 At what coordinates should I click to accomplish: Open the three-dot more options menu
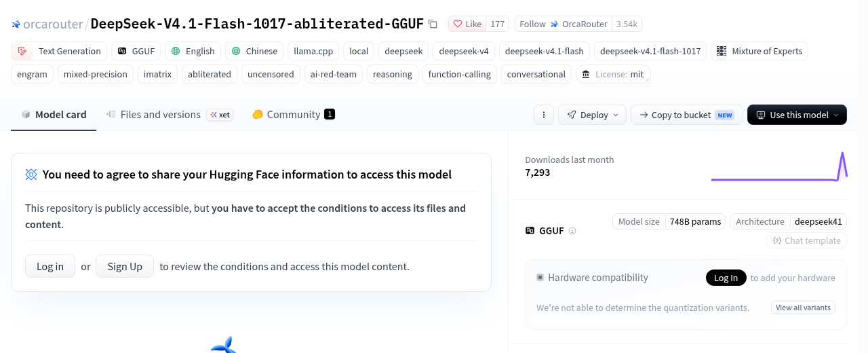(x=544, y=115)
